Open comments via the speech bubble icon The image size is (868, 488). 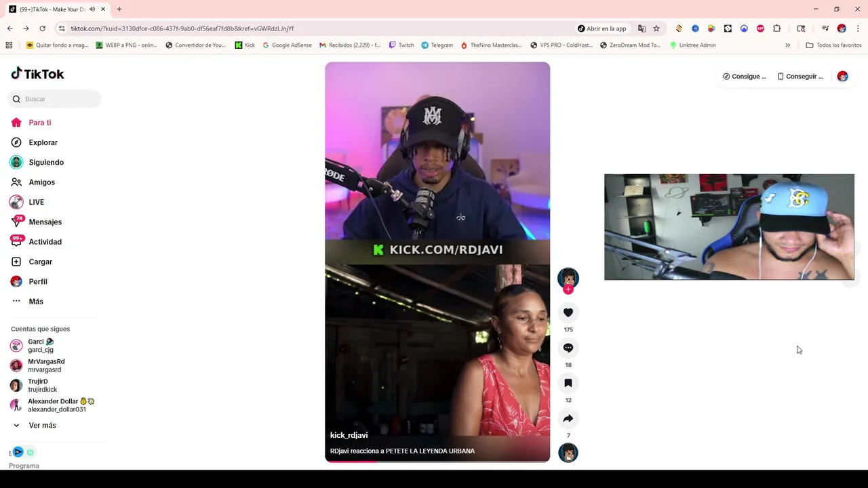(x=568, y=348)
